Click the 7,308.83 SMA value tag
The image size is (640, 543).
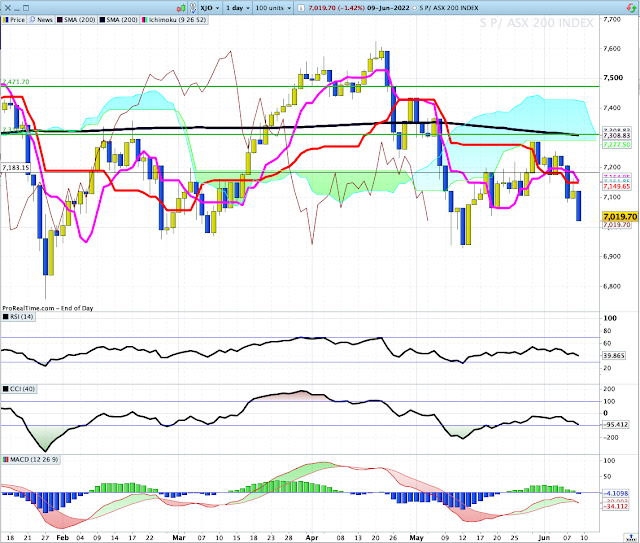click(x=617, y=136)
